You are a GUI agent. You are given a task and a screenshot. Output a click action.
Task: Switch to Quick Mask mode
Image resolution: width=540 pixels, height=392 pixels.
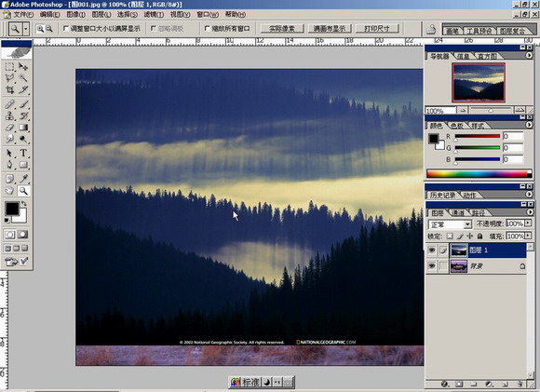pos(23,235)
